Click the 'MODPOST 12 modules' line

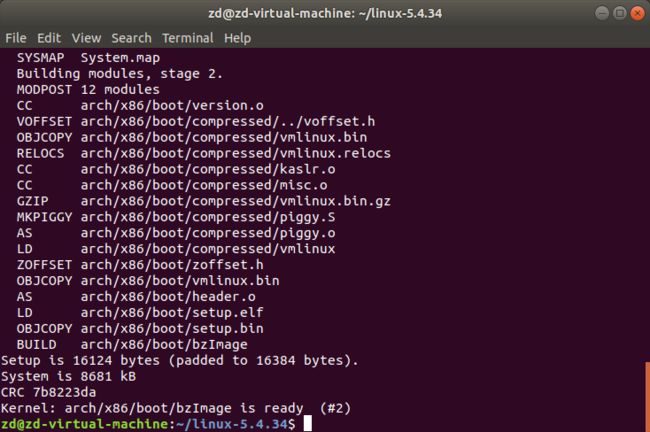(88, 90)
